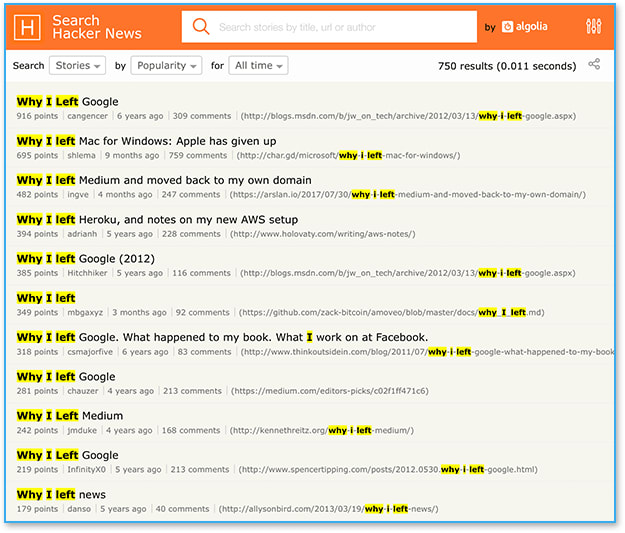625x533 pixels.
Task: Open the All time date dropdown
Action: click(x=258, y=65)
